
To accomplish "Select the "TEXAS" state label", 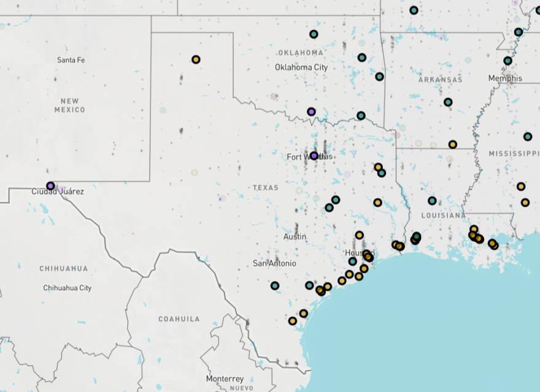I will pos(266,188).
